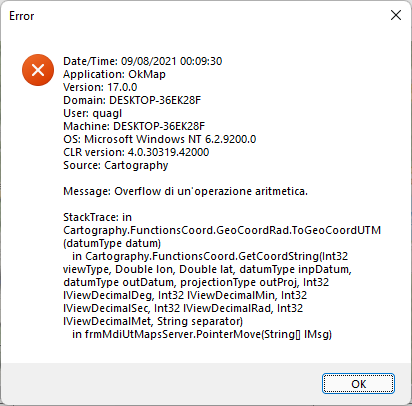This screenshot has height=406, width=412.
Task: Click the frmMdiUtMapsServer.PointerMove stack line
Action: pos(202,334)
